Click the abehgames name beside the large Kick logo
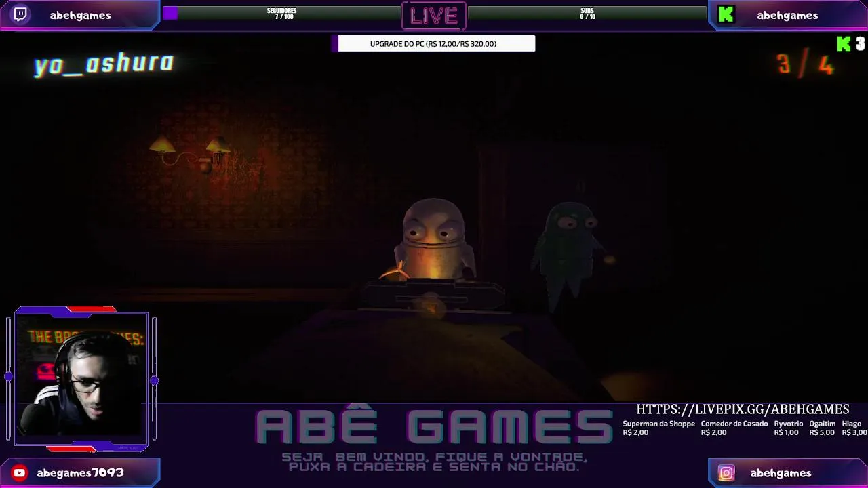Image resolution: width=868 pixels, height=488 pixels. (787, 15)
